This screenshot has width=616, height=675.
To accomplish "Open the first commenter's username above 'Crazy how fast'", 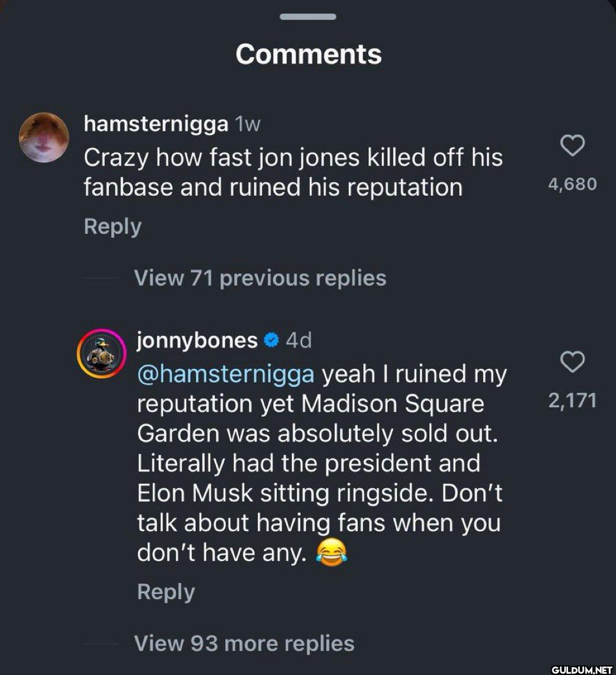I will (x=156, y=124).
